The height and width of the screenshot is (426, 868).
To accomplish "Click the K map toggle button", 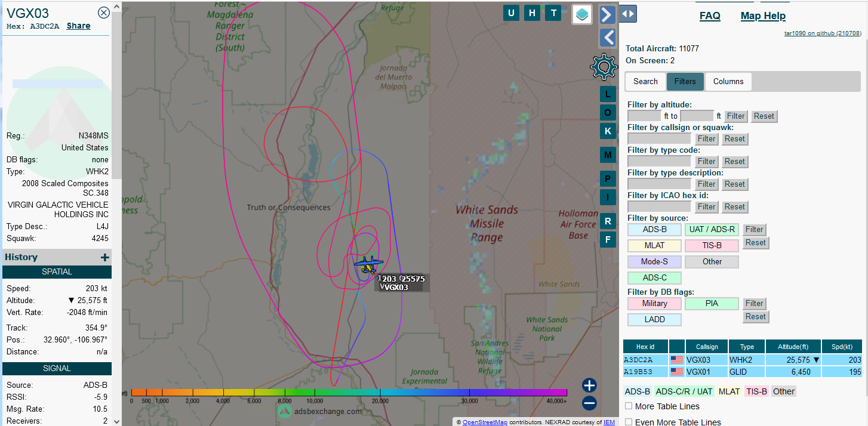I will tap(608, 131).
